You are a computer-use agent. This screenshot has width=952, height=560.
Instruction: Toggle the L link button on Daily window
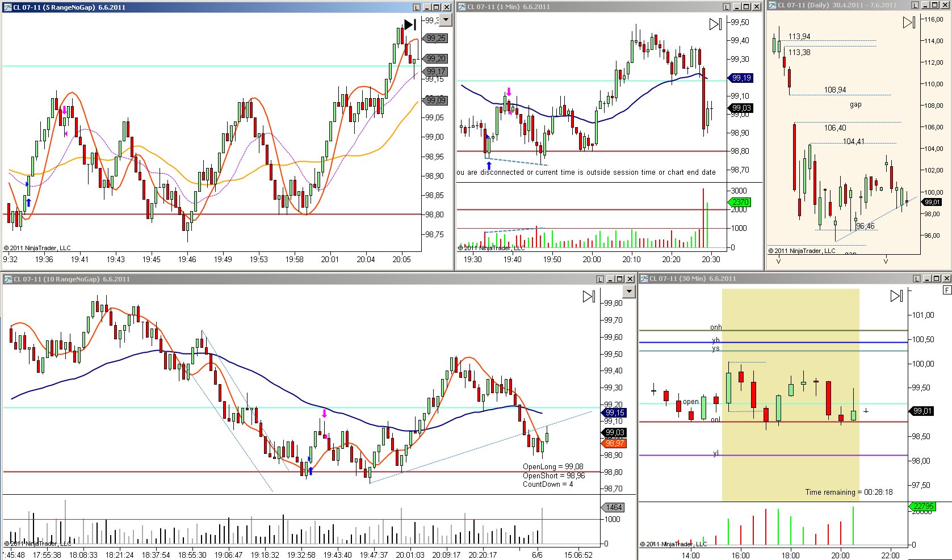coord(915,5)
